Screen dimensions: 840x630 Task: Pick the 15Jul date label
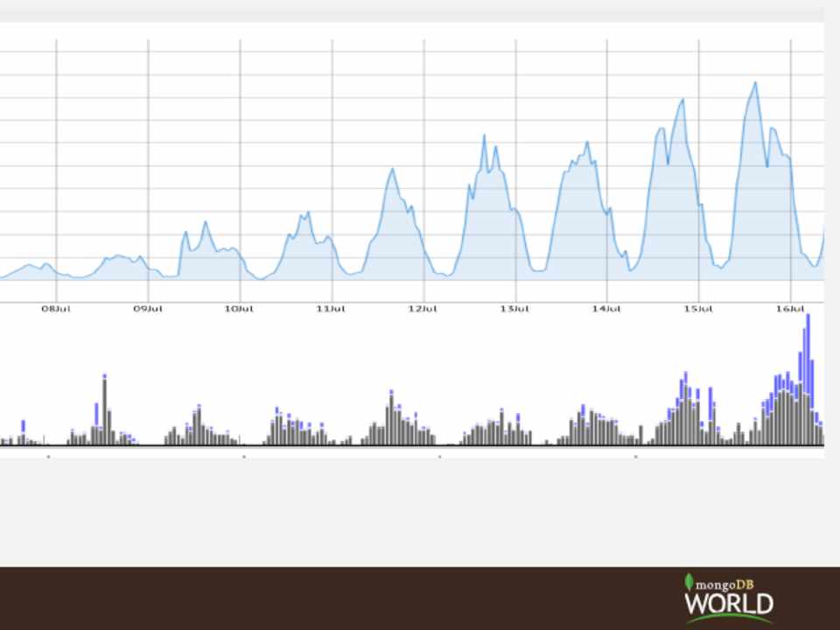(x=698, y=309)
